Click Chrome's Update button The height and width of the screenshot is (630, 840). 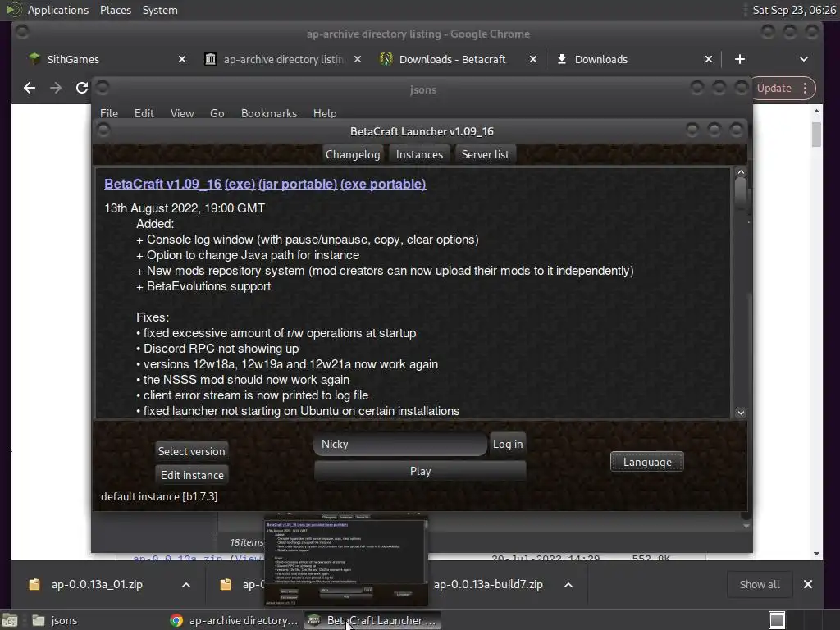(774, 89)
